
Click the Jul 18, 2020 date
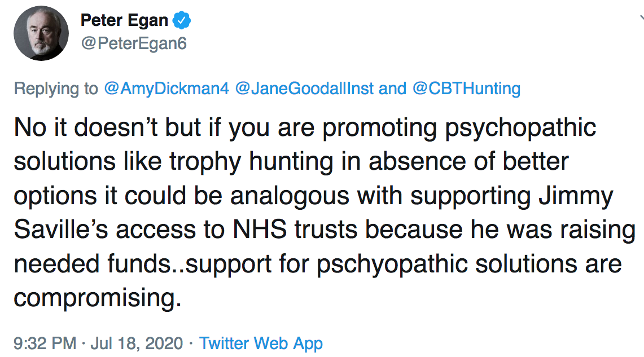[137, 343]
